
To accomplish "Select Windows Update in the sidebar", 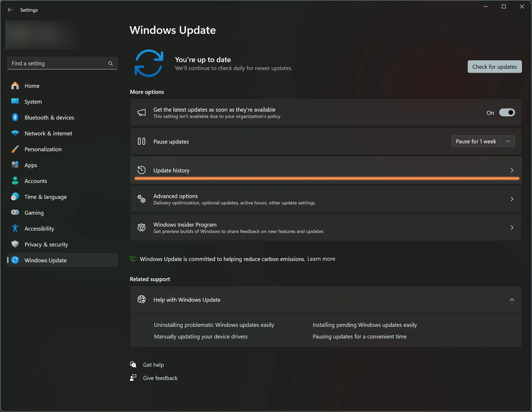I will (63, 260).
